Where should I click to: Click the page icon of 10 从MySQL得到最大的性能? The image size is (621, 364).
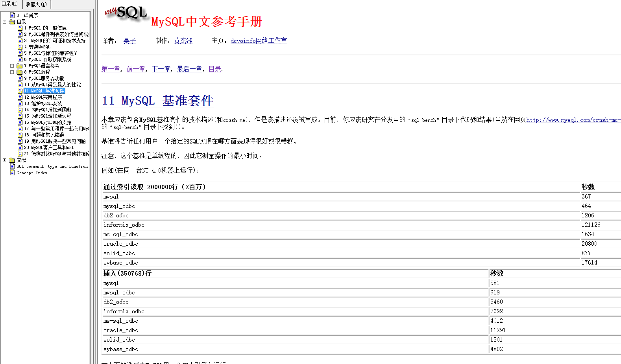point(20,85)
